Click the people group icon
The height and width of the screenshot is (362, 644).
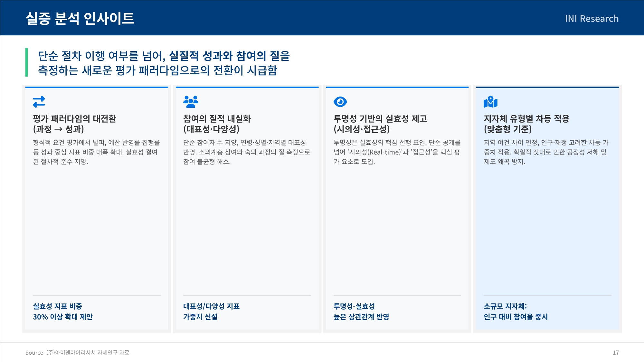click(191, 102)
